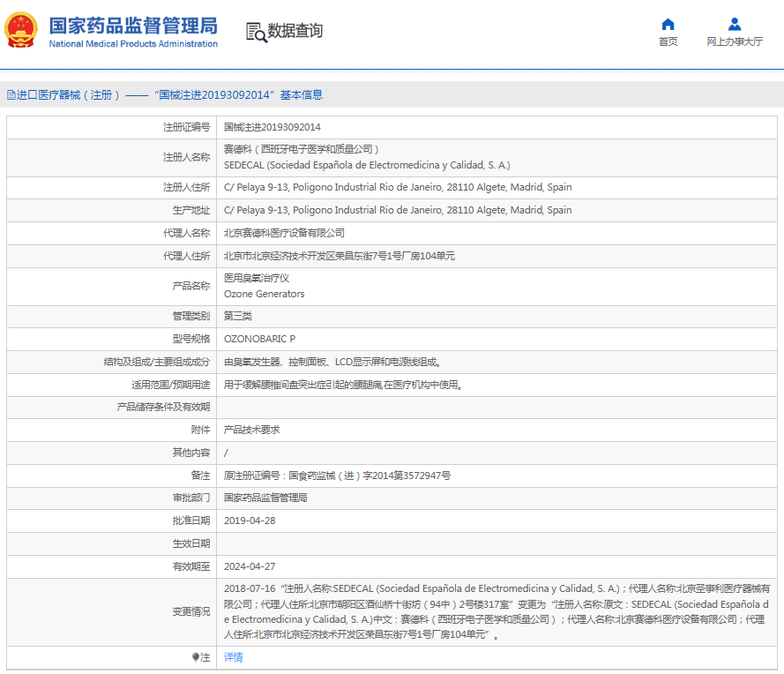Click the 变更情况 row label

pos(191,611)
